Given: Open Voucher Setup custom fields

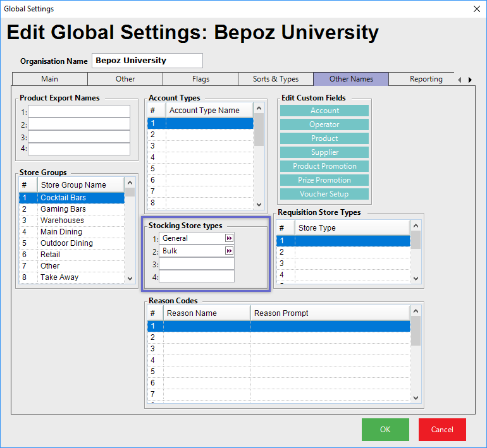Looking at the screenshot, I should [324, 194].
